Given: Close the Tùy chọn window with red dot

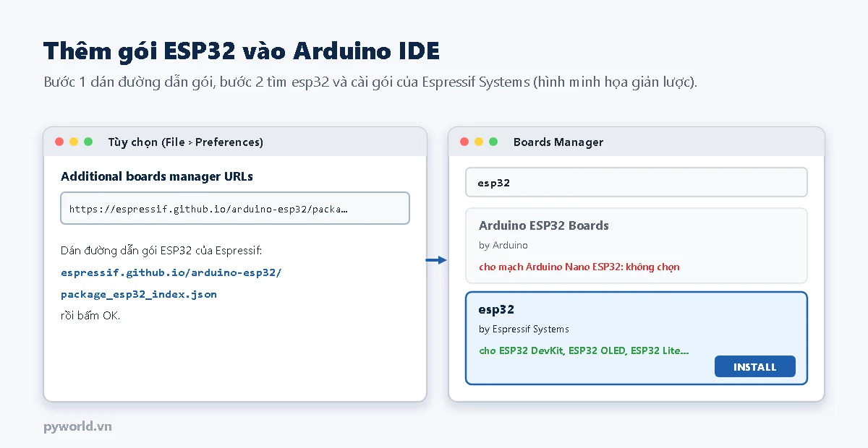Looking at the screenshot, I should [59, 142].
